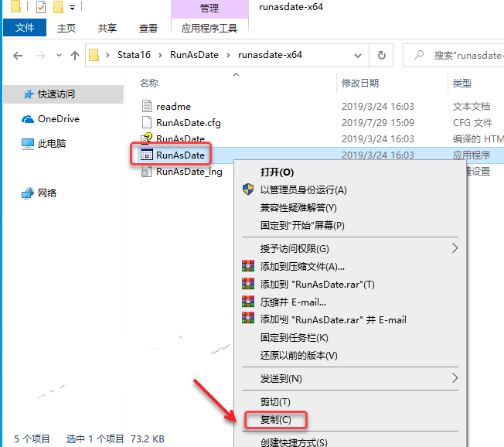
Task: Click the RunAsDate application calendar icon
Action: coord(147,155)
